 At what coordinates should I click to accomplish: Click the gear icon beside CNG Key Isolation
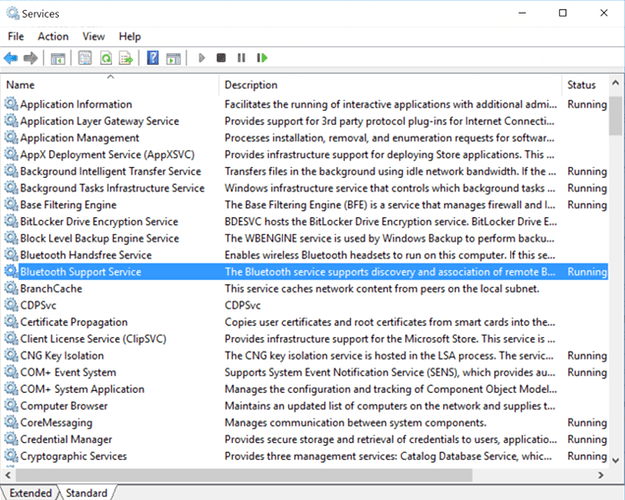(11, 355)
